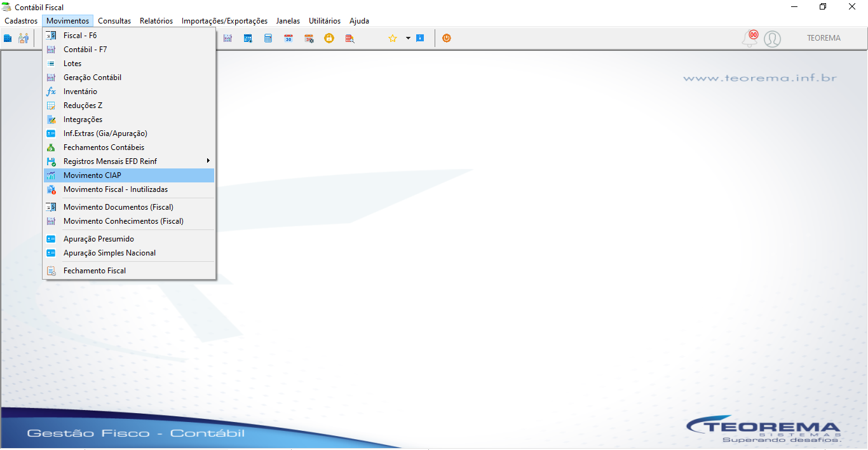868x450 pixels.
Task: Open Integrações menu entry
Action: 129,119
